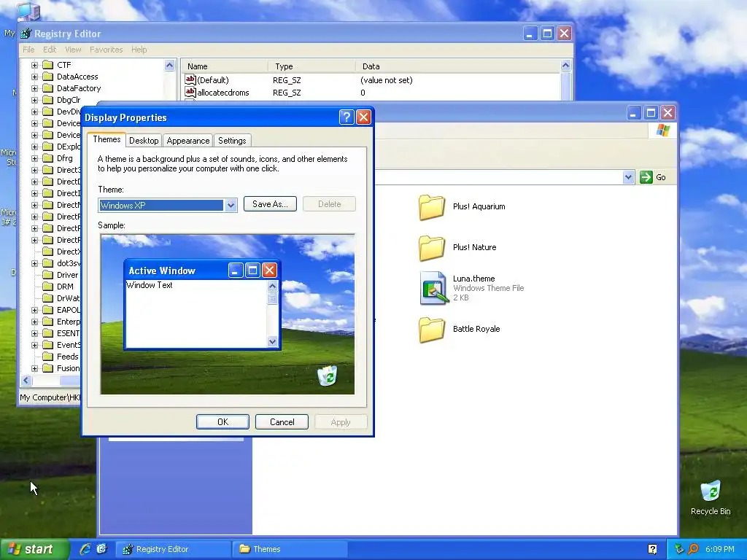The height and width of the screenshot is (560, 747).
Task: Expand the EAPOL registry key
Action: click(x=34, y=309)
